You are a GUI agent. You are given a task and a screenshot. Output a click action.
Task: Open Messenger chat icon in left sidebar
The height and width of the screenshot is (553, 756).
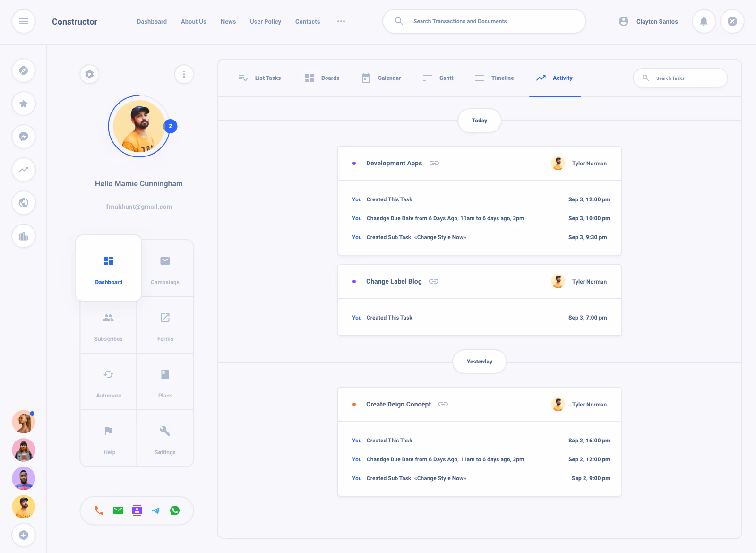(x=24, y=137)
